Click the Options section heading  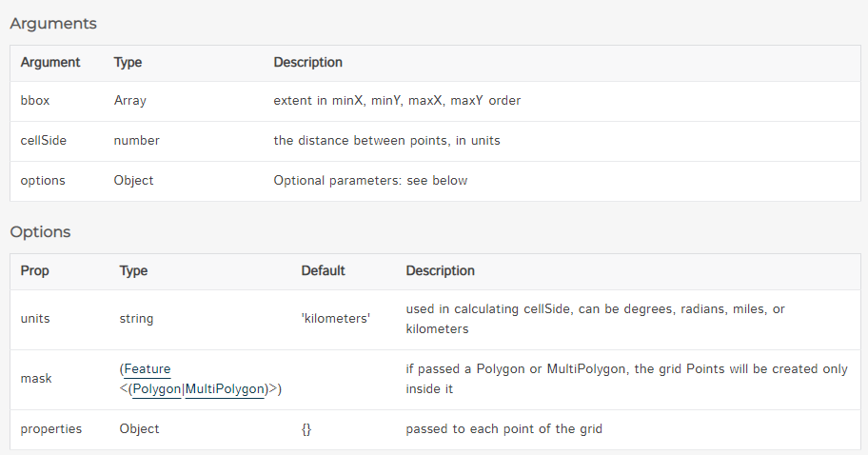tap(41, 231)
